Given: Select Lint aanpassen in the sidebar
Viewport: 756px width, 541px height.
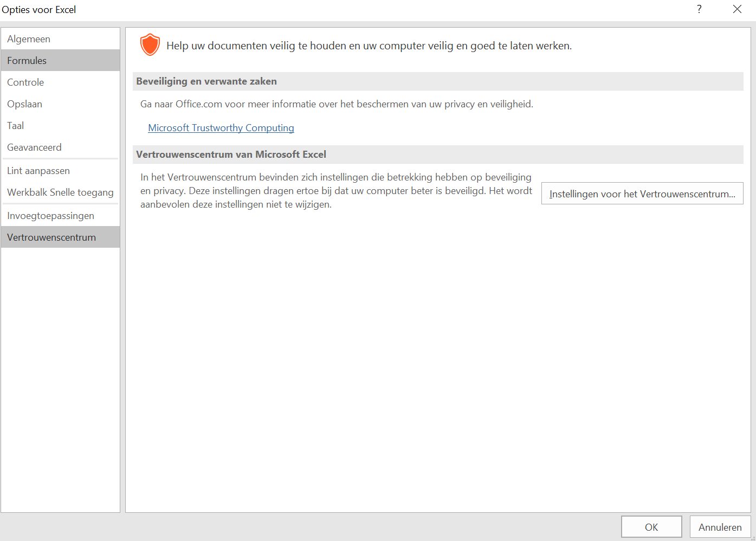Looking at the screenshot, I should pos(60,171).
